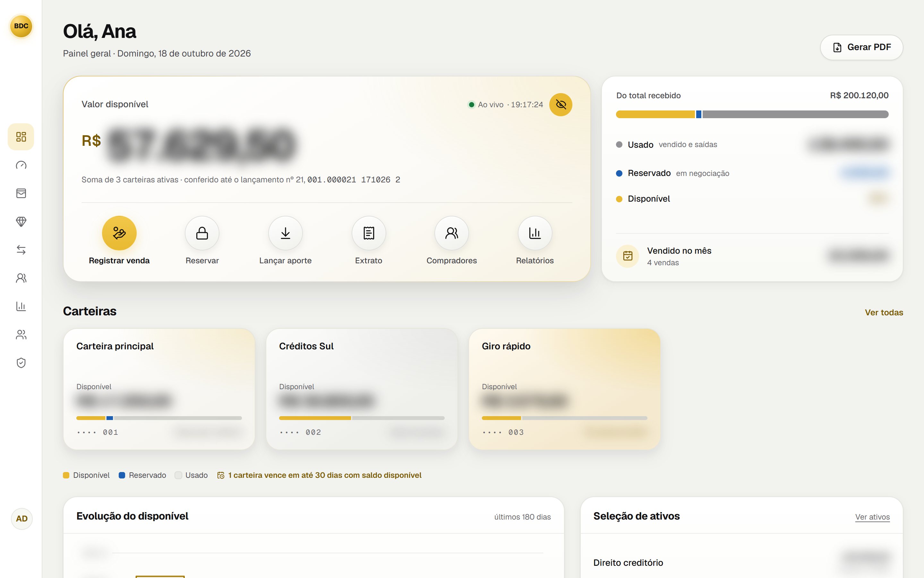Image resolution: width=924 pixels, height=578 pixels.
Task: Open the transfer arrows icon in sidebar
Action: [21, 250]
